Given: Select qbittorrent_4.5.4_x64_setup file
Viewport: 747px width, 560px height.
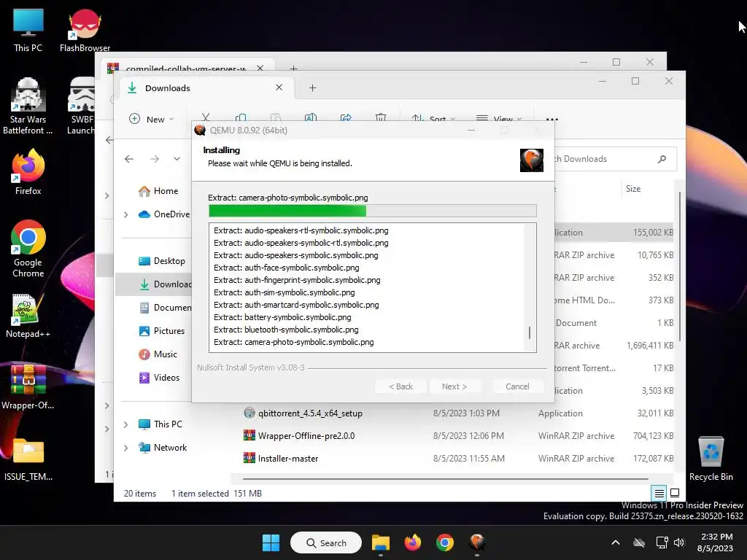Looking at the screenshot, I should (x=310, y=413).
